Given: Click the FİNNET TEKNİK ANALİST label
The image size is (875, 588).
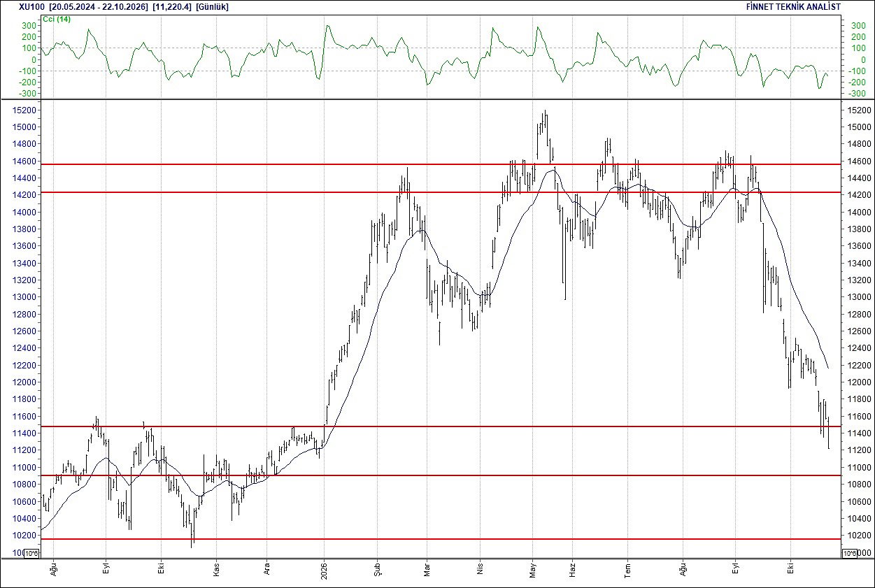Looking at the screenshot, I should pyautogui.click(x=794, y=7).
